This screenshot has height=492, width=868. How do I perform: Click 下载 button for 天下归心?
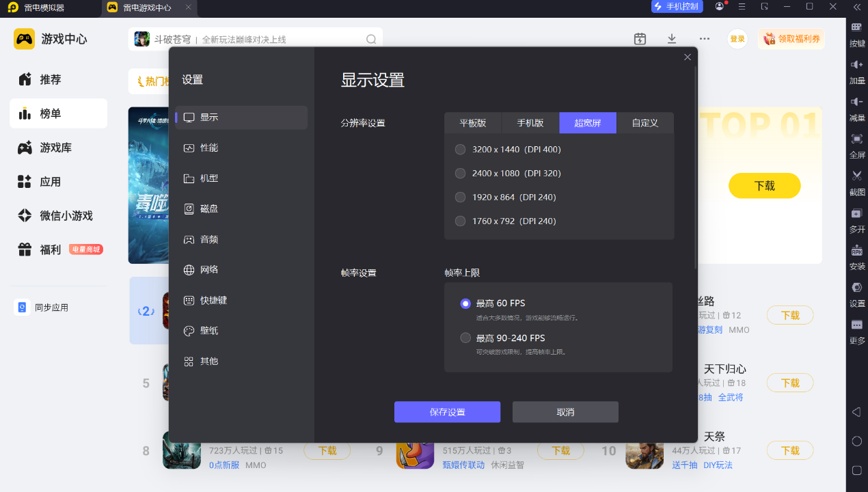790,383
